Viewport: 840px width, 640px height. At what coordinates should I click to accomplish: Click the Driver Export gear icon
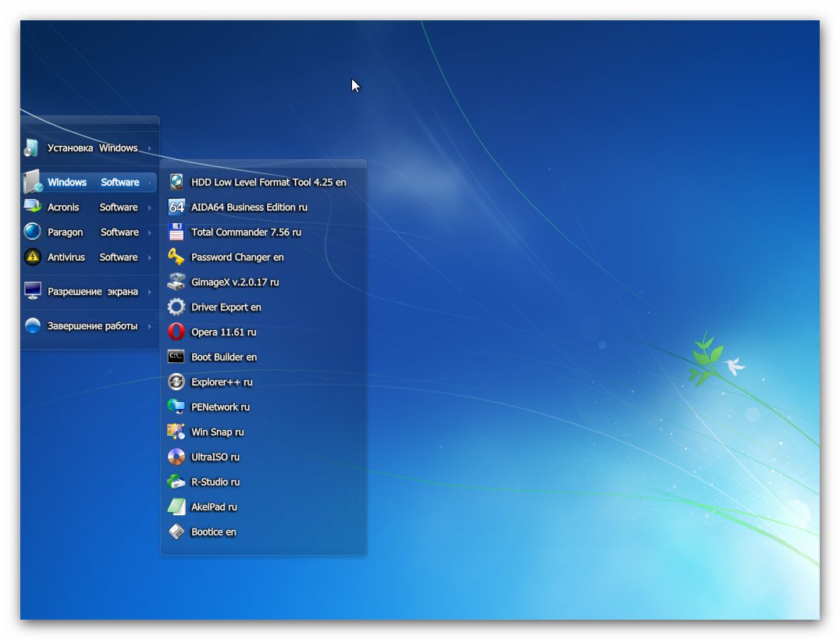(x=177, y=307)
